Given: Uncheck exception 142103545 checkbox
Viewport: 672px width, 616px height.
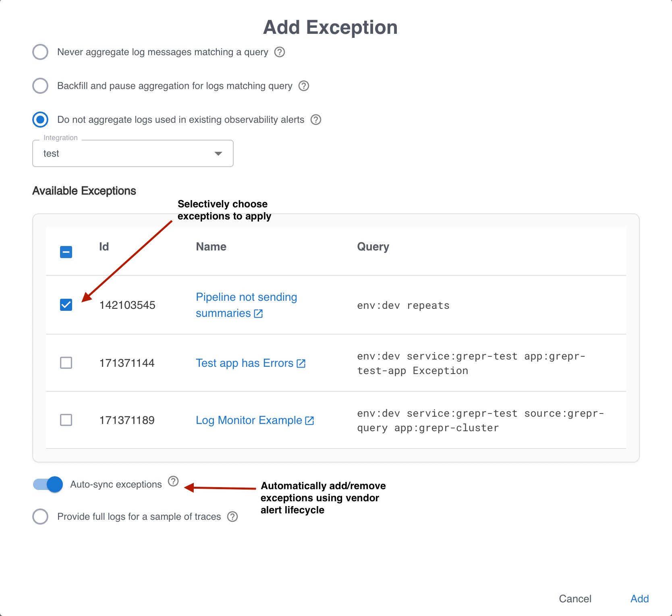Looking at the screenshot, I should 66,305.
